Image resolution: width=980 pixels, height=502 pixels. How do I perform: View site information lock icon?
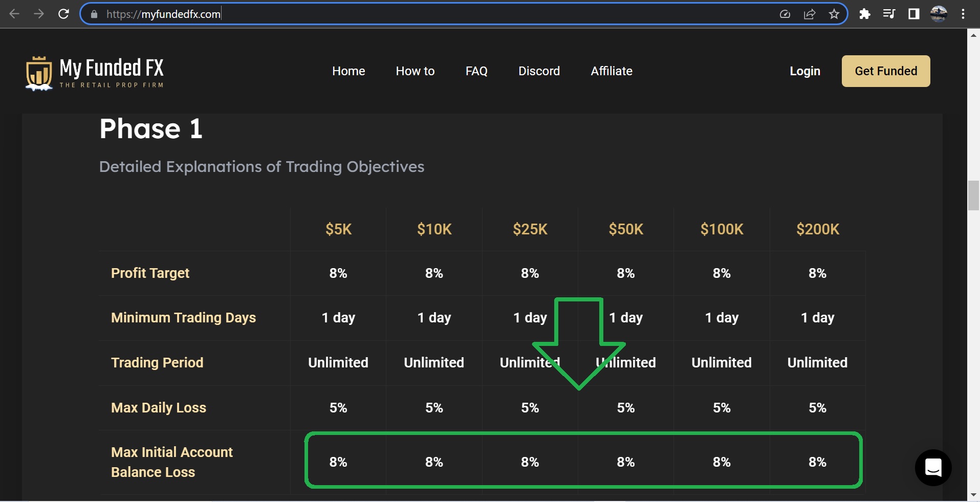click(x=94, y=14)
